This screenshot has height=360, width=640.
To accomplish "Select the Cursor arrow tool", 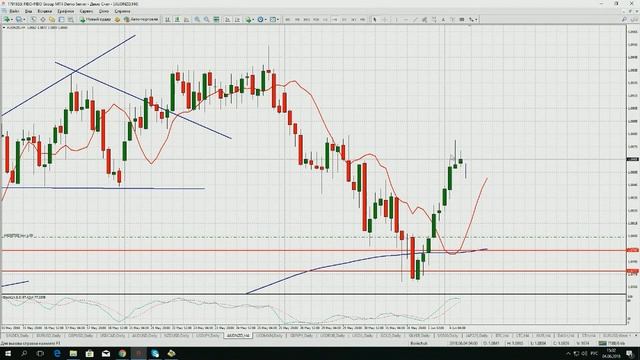I will 375,19.
